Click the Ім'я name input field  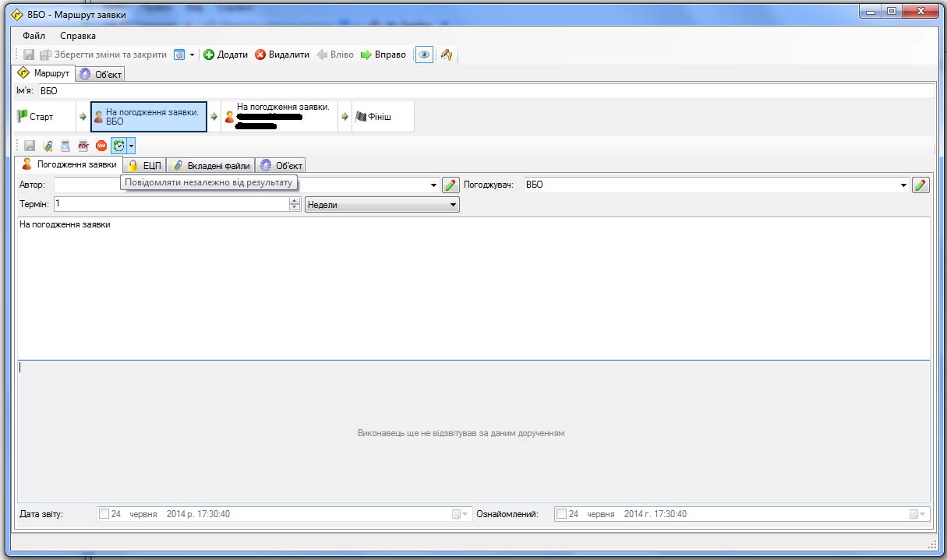[x=483, y=91]
